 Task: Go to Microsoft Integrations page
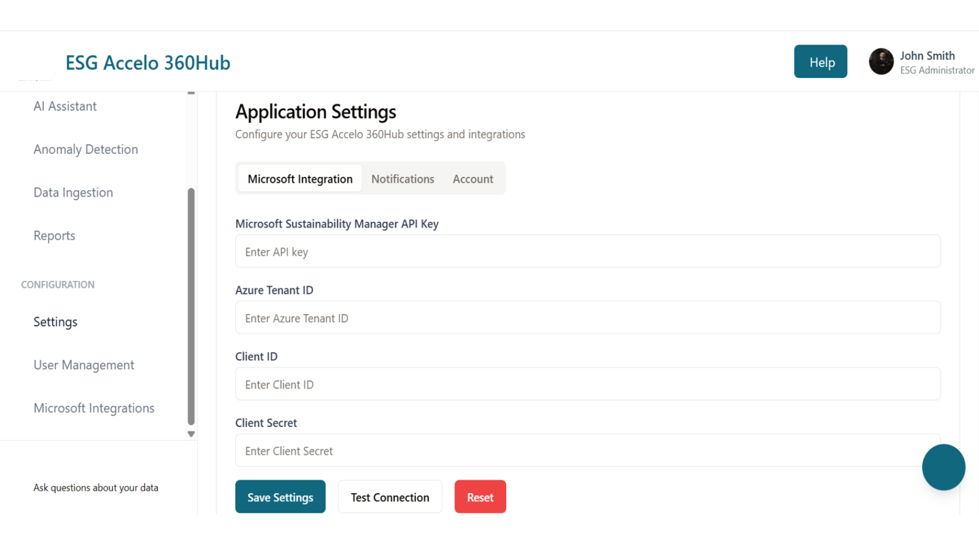click(94, 408)
